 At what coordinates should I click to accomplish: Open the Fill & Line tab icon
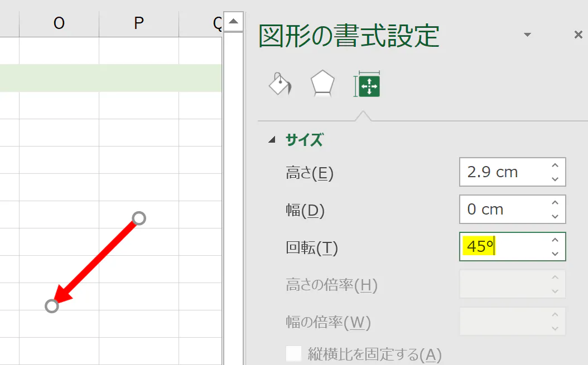280,84
